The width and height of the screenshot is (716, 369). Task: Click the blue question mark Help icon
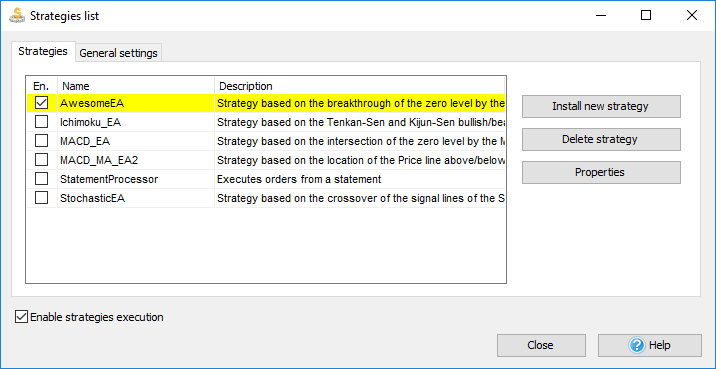tap(636, 345)
